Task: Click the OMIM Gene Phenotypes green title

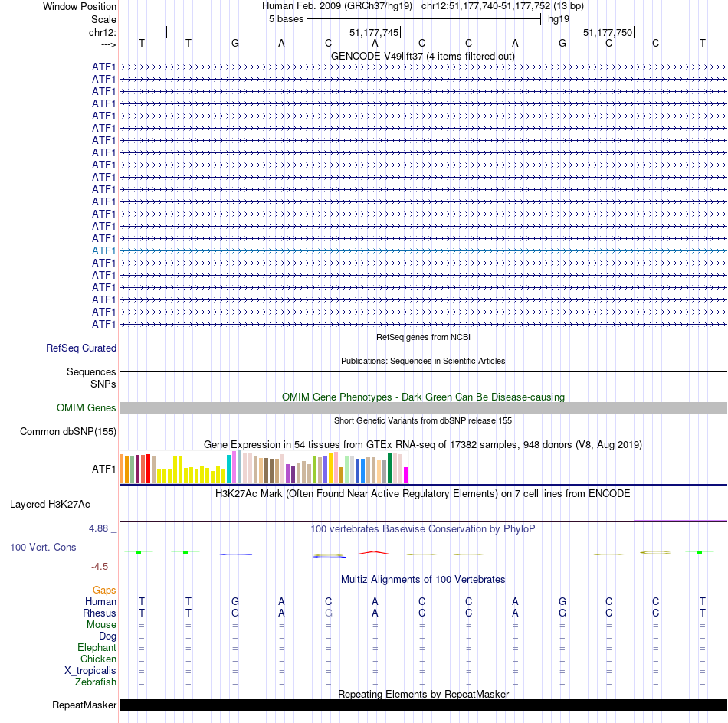Action: [424, 397]
